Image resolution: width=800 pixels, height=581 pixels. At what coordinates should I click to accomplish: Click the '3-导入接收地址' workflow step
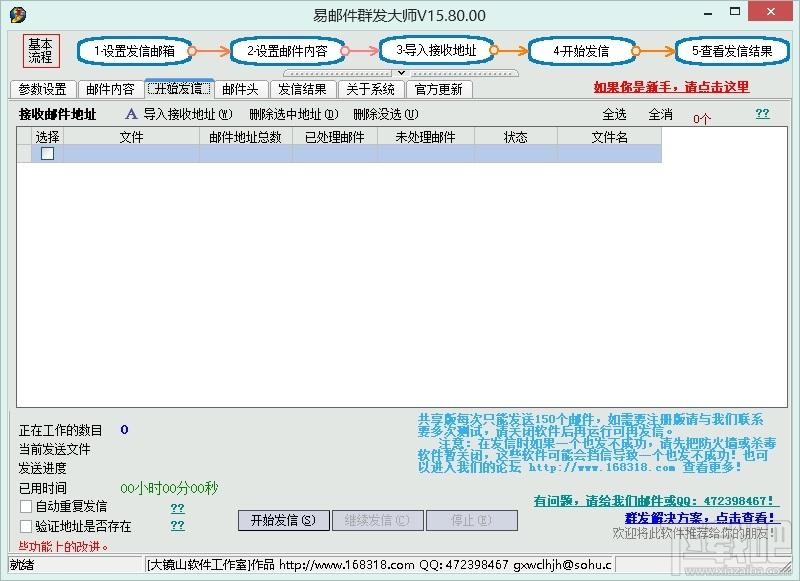point(435,49)
